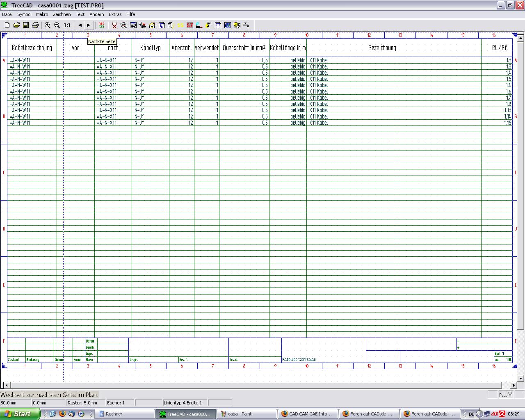Zoom in with the magnifier plus icon

tap(48, 25)
